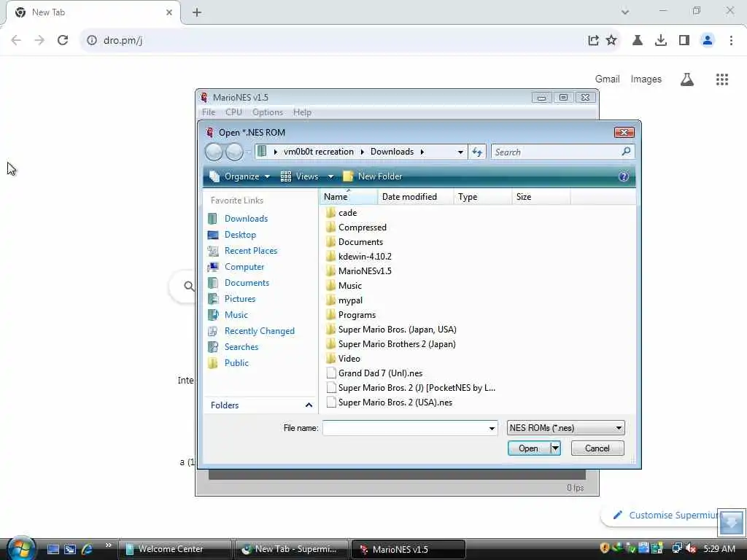This screenshot has height=560, width=747.
Task: Expand the Downloads breadcrumb arrow
Action: click(x=422, y=152)
